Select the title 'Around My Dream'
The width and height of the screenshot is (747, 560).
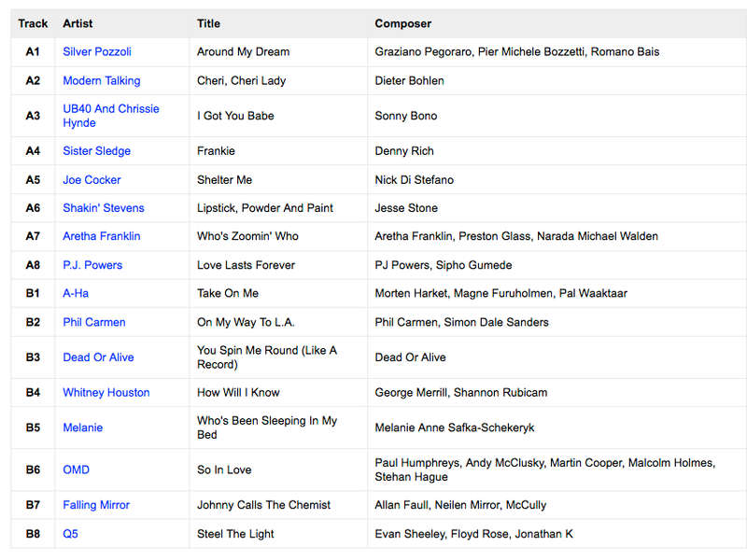[244, 52]
